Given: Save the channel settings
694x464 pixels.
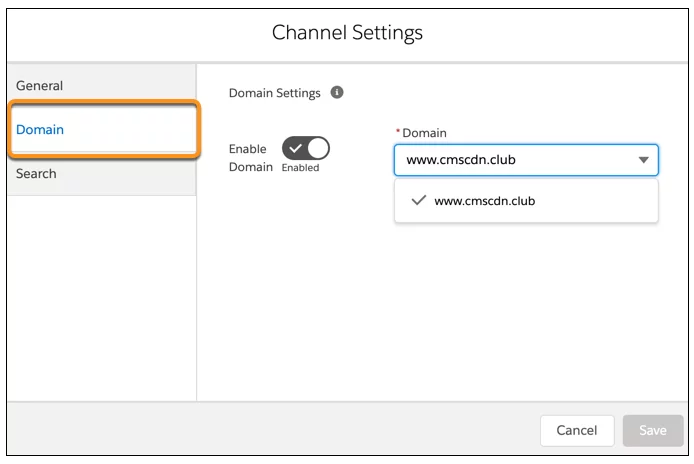Looking at the screenshot, I should (653, 430).
